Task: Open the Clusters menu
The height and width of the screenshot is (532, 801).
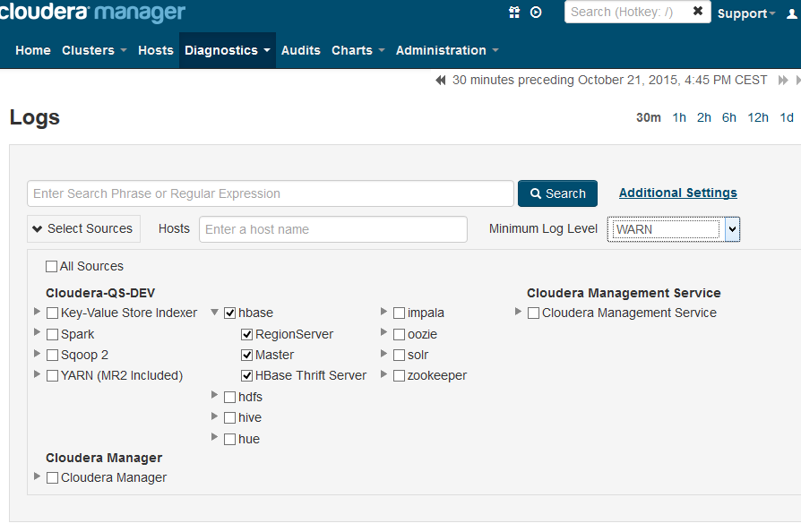Action: [x=94, y=51]
